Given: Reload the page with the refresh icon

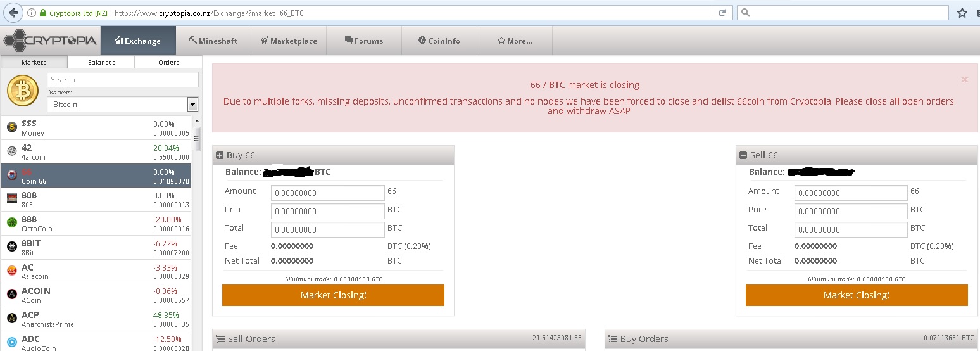Looking at the screenshot, I should tap(721, 13).
